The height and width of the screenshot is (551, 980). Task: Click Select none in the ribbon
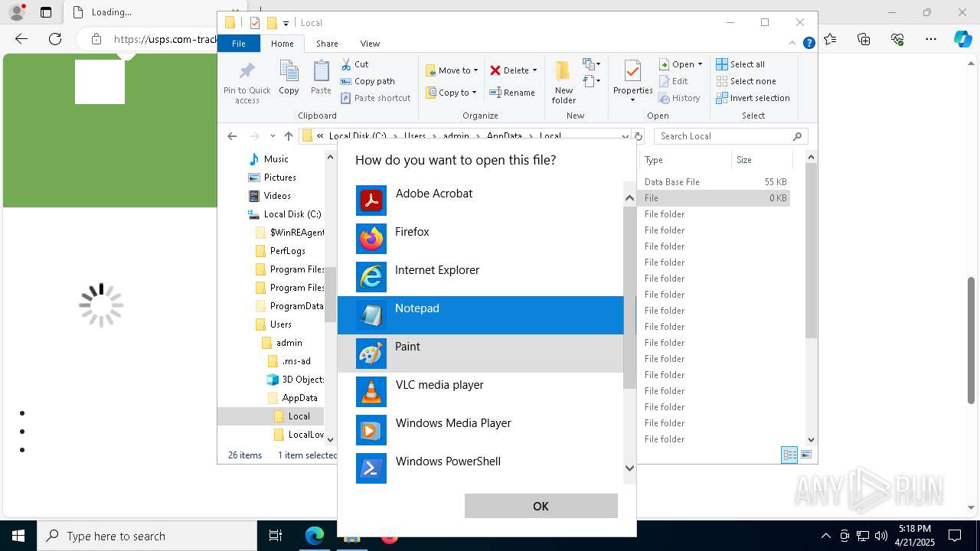tap(746, 81)
